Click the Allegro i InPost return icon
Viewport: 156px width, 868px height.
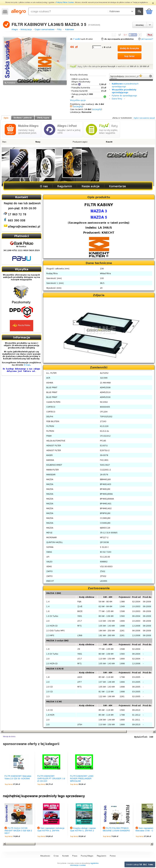coord(49,129)
